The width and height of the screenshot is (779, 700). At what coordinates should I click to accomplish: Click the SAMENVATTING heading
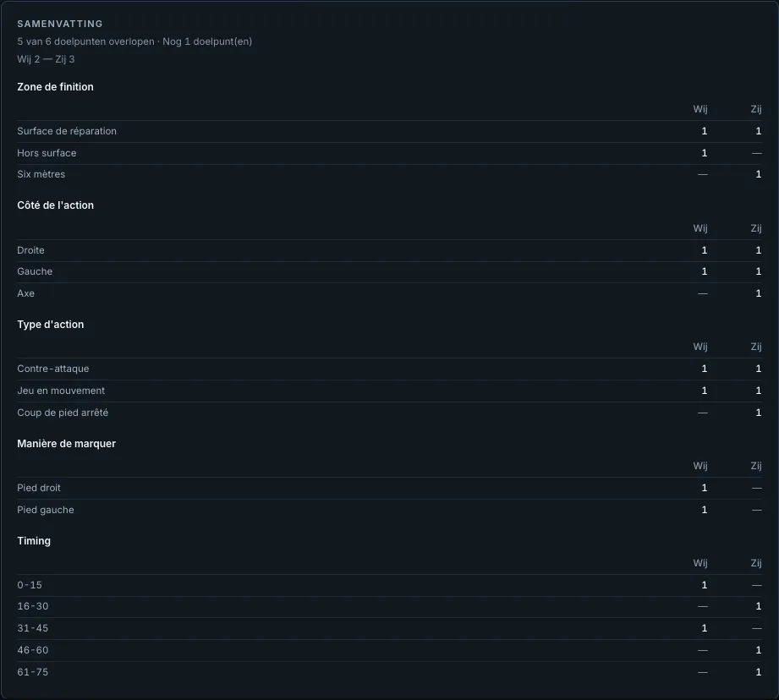point(59,24)
